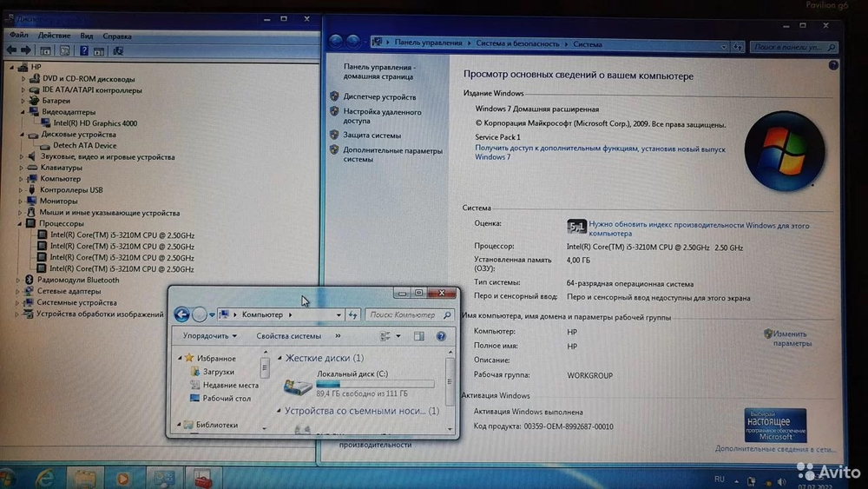This screenshot has height=489, width=868.
Task: Click Панель управления breadcrumb in System window
Action: 428,43
